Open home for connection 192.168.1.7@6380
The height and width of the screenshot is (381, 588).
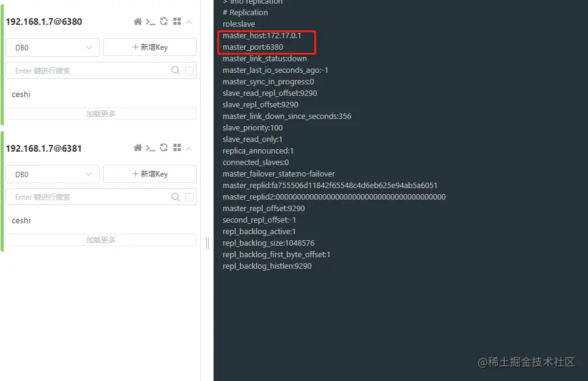138,21
